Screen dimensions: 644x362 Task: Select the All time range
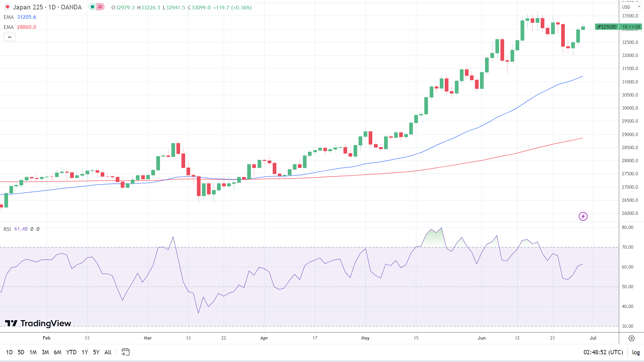(108, 352)
